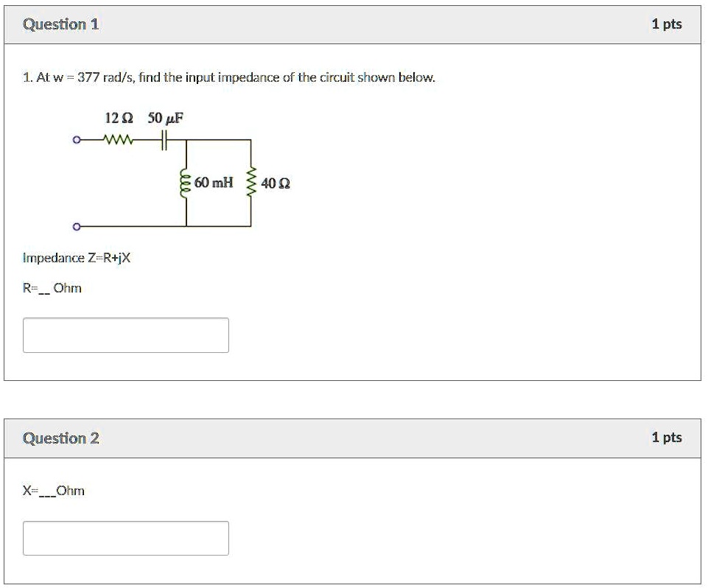Click inside the R answer input box

click(125, 335)
